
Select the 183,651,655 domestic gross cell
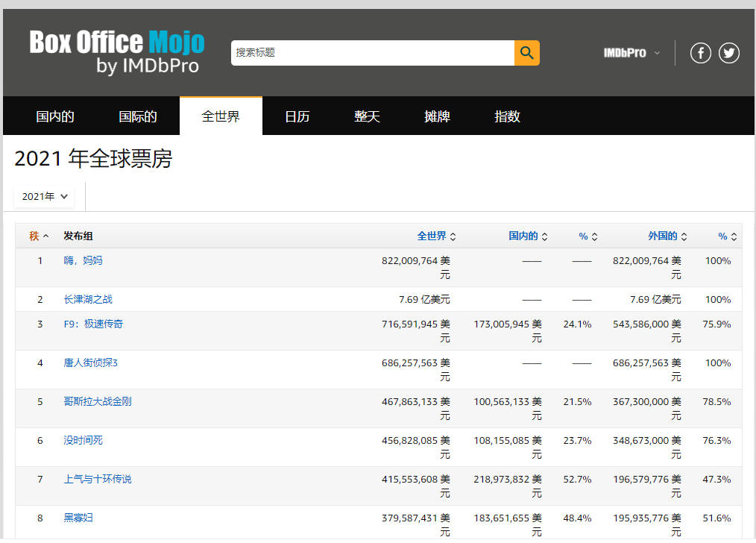click(x=508, y=524)
